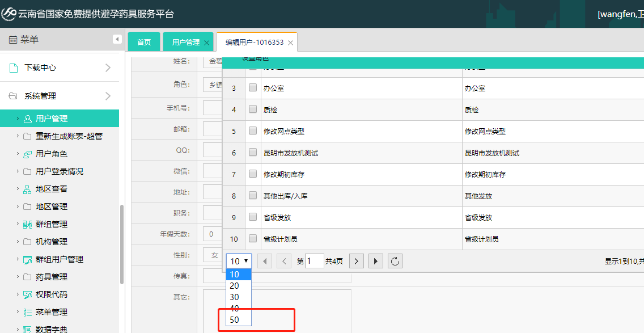The height and width of the screenshot is (333, 644).
Task: Open 权限代码 menu item
Action: tap(60, 295)
